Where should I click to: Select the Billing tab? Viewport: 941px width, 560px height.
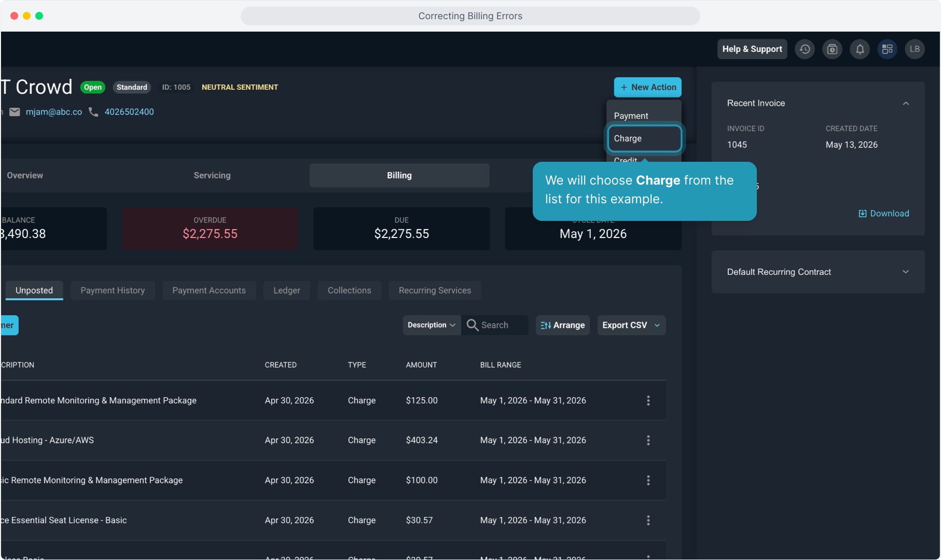click(399, 175)
